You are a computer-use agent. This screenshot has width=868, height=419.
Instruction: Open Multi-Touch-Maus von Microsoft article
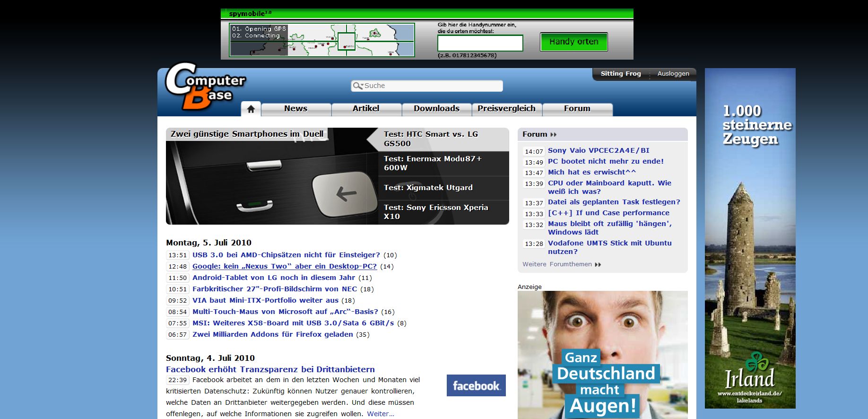[x=285, y=312]
